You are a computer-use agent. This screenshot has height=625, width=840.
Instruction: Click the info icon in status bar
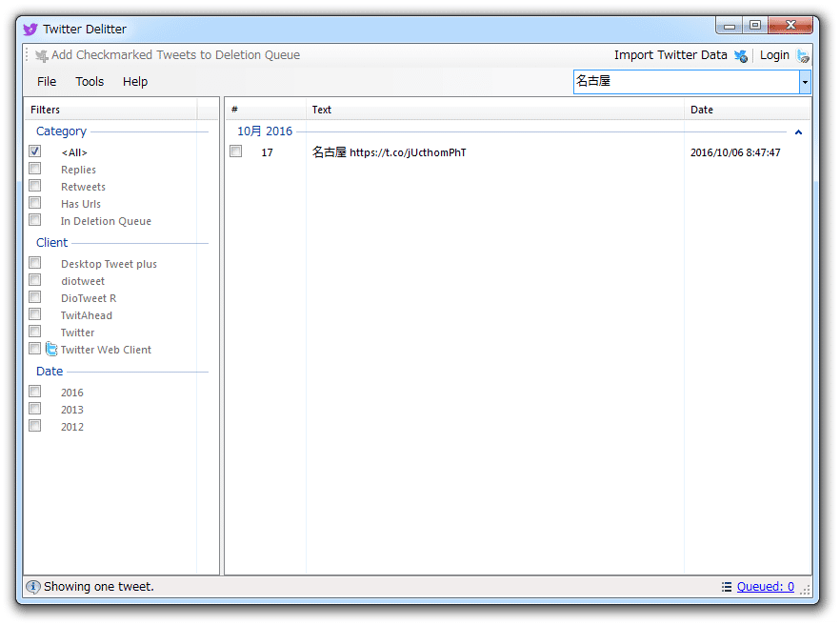(x=32, y=587)
